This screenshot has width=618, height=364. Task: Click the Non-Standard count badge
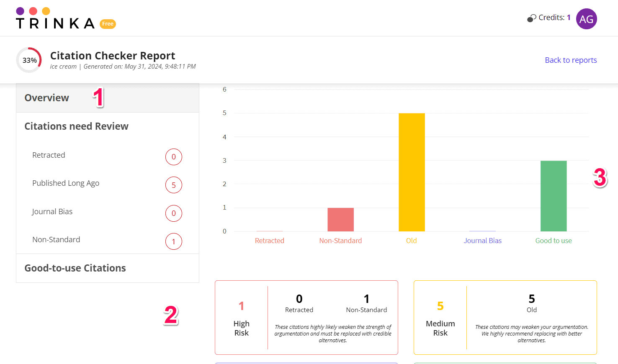(x=174, y=241)
